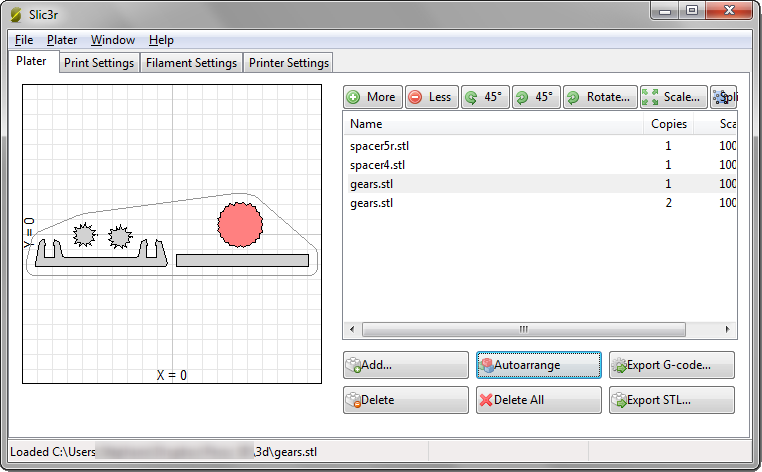This screenshot has width=762, height=472.
Task: Click the partially hidden Split button
Action: click(724, 97)
